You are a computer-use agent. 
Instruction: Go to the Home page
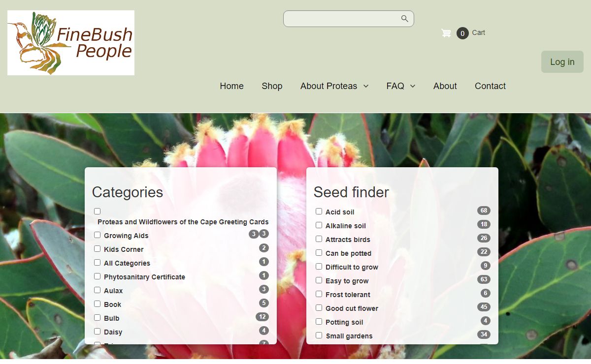tap(231, 86)
